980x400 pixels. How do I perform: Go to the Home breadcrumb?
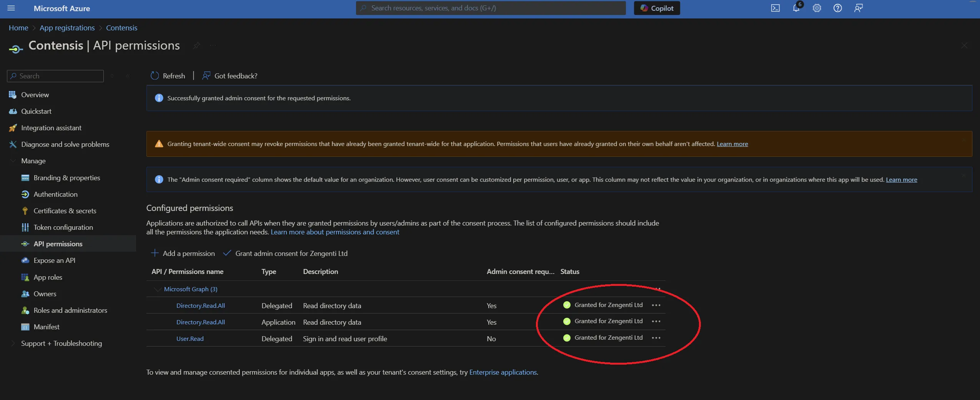pyautogui.click(x=18, y=28)
